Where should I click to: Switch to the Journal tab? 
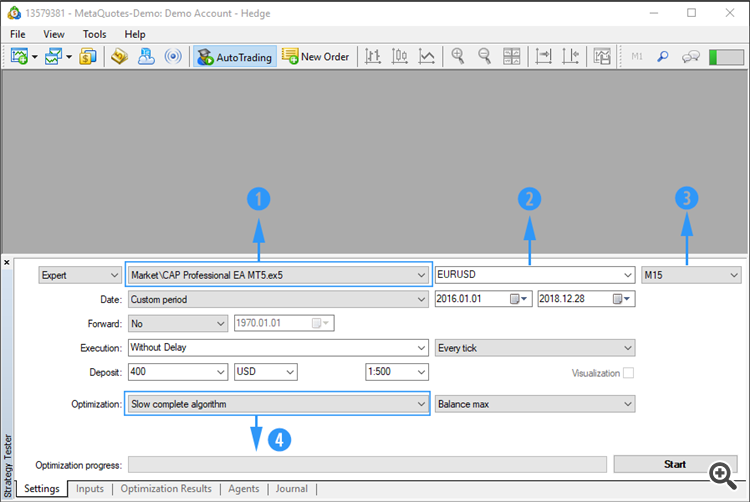291,489
